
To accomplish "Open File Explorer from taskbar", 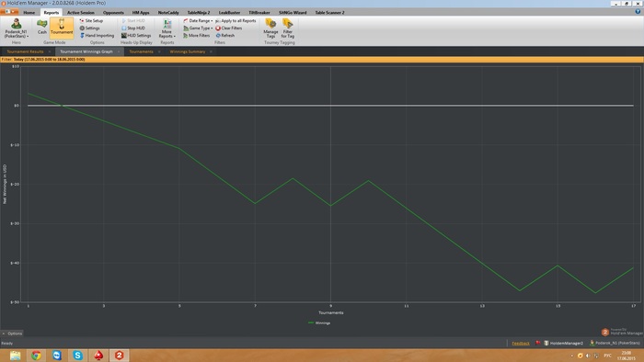I will pos(16,356).
